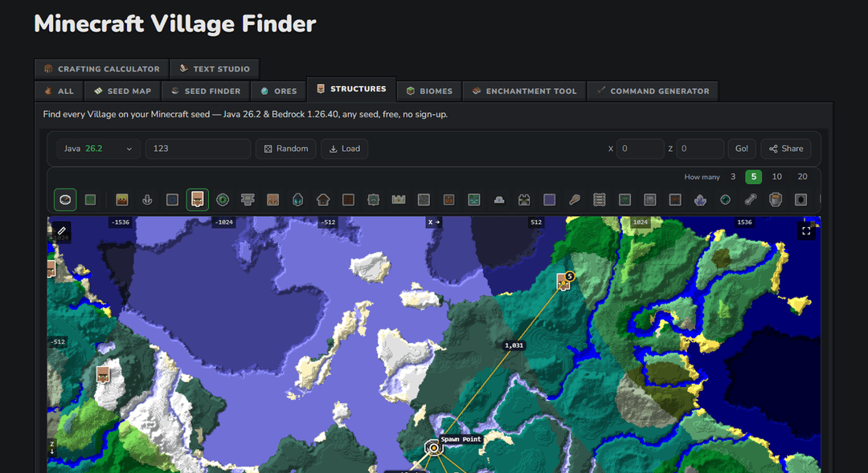
Task: Toggle the pink pig face structure icon
Action: click(273, 200)
